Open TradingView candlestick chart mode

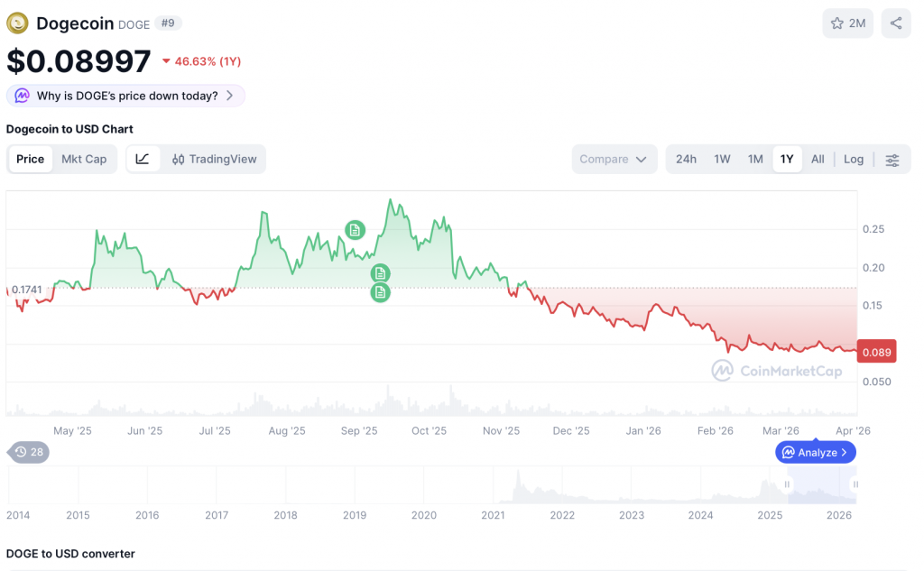215,159
